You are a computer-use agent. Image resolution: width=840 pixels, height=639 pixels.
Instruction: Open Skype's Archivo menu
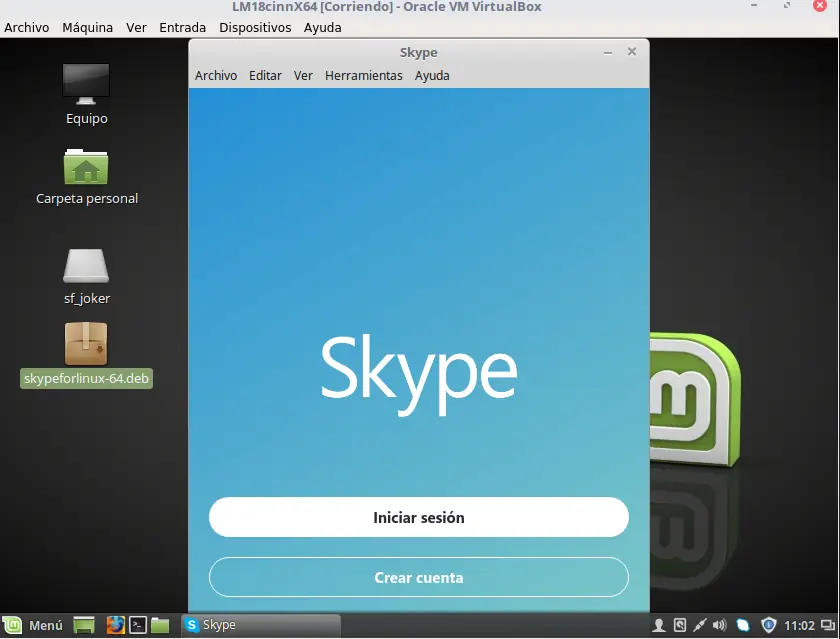[216, 76]
